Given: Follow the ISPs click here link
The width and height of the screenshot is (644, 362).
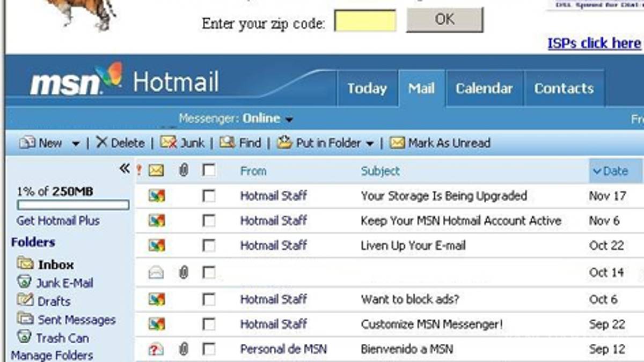Looking at the screenshot, I should coord(595,43).
